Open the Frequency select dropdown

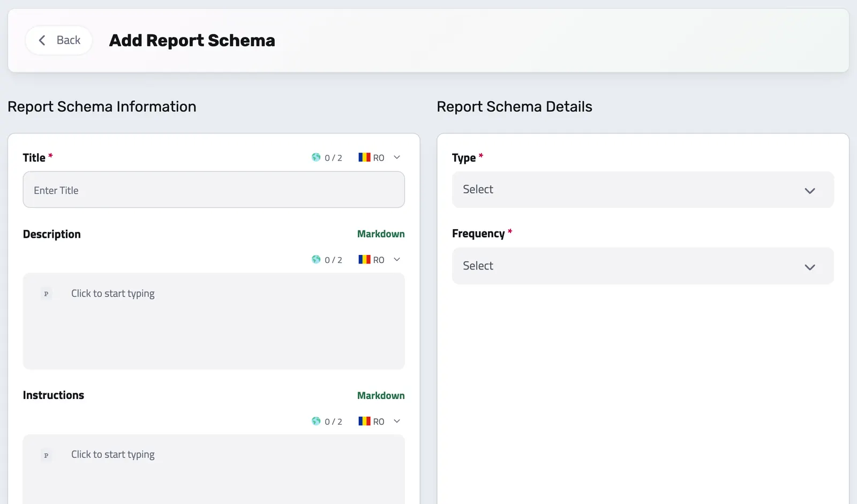pyautogui.click(x=643, y=266)
